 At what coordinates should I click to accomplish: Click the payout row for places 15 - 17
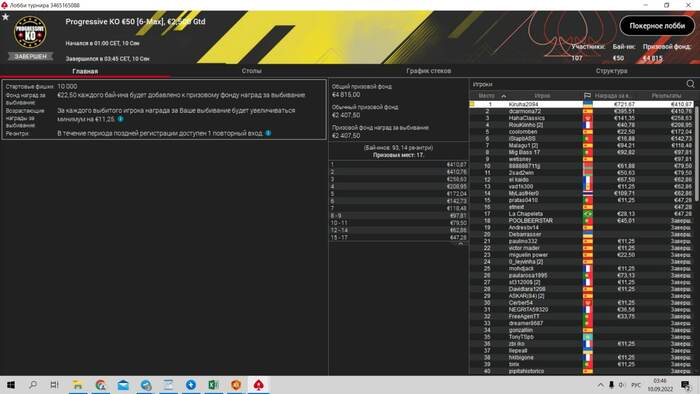pos(398,237)
